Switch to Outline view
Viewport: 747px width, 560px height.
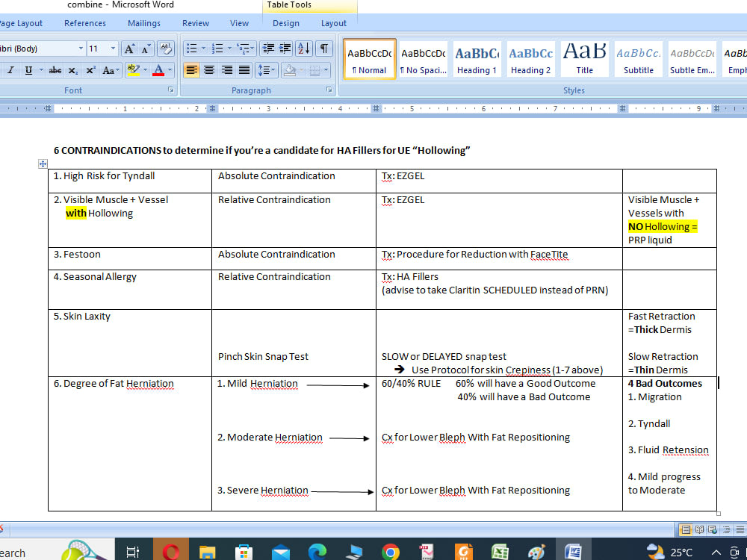tap(727, 529)
